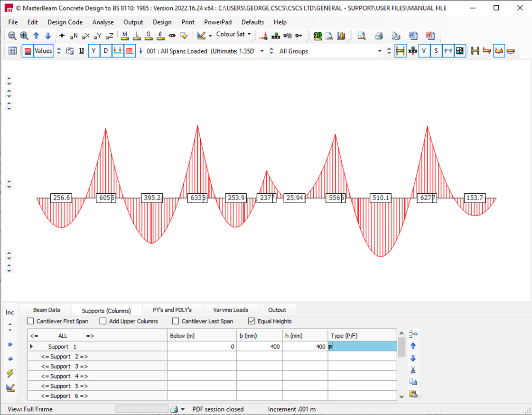532x415 pixels.
Task: Open the Analyse menu
Action: coord(103,22)
